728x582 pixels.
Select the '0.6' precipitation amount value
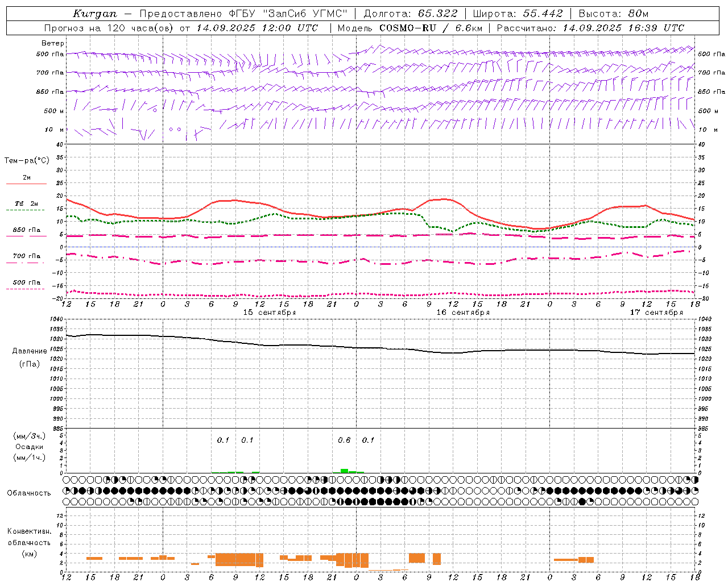344,440
